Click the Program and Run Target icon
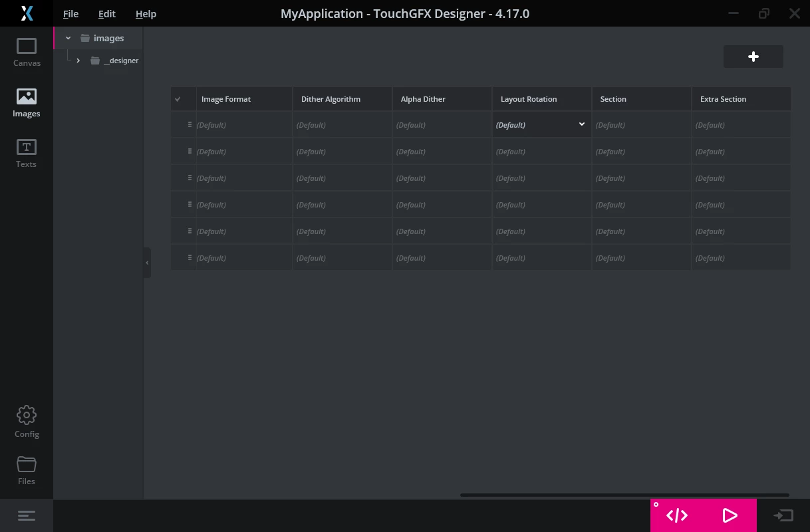The height and width of the screenshot is (532, 810). point(783,515)
